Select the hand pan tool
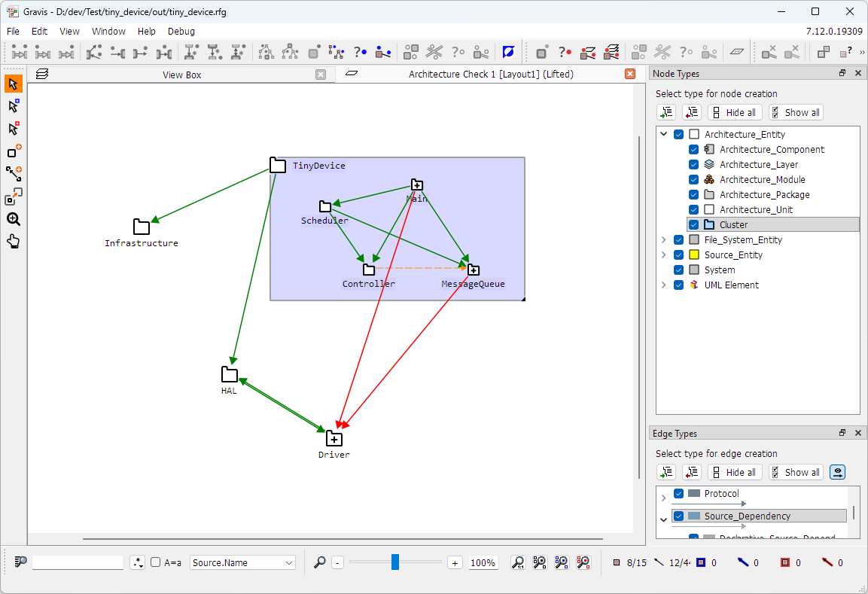Viewport: 868px width, 594px height. [x=14, y=242]
